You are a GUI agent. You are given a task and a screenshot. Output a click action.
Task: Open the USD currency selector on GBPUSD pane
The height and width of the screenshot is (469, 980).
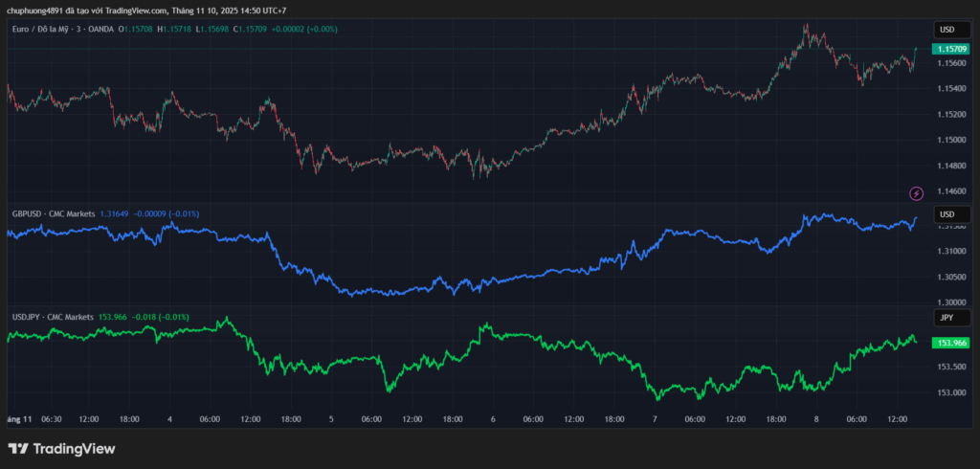(947, 213)
